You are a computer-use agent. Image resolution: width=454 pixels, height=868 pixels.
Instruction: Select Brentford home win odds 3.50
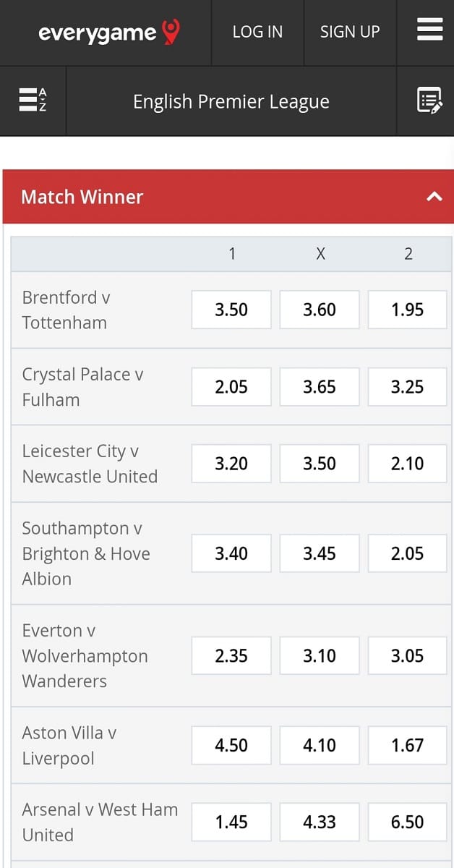[231, 310]
